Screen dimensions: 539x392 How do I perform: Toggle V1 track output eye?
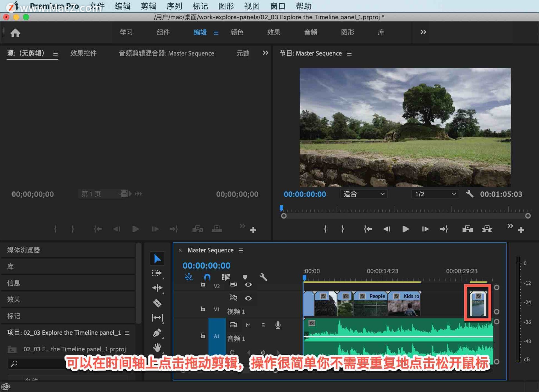[x=248, y=298]
